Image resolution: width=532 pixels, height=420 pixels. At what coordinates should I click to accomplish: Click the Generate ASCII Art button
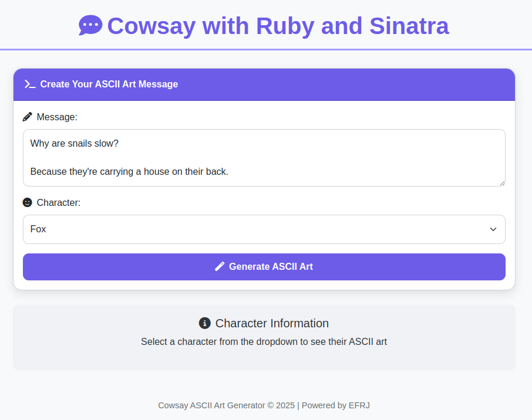pos(264,267)
